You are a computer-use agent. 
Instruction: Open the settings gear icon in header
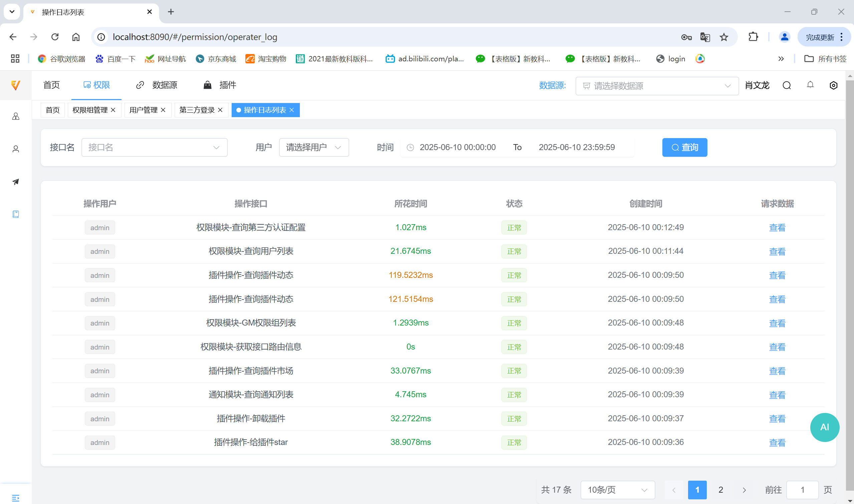pyautogui.click(x=833, y=85)
